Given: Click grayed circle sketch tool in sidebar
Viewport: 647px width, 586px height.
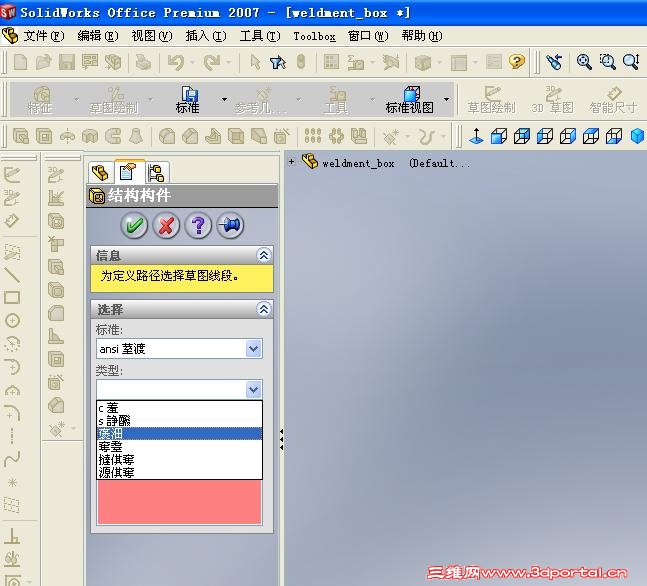Looking at the screenshot, I should coord(12,320).
